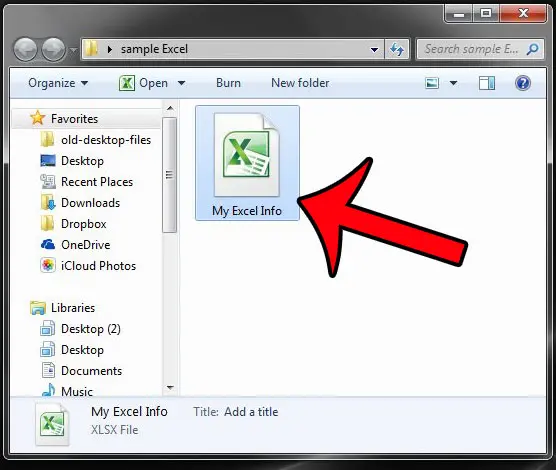Open the Documents library

coord(91,371)
